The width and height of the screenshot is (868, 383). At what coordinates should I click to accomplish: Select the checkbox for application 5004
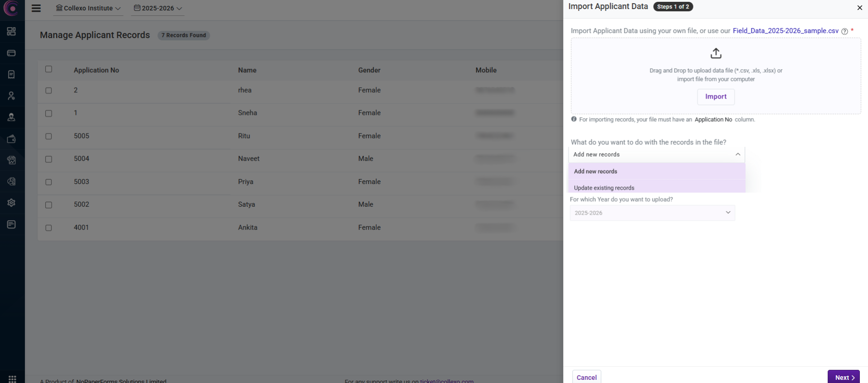tap(48, 159)
